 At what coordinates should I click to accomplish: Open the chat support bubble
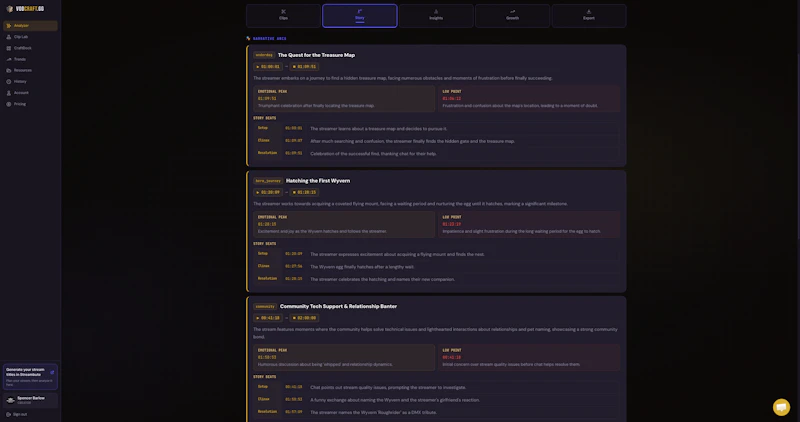[x=781, y=407]
